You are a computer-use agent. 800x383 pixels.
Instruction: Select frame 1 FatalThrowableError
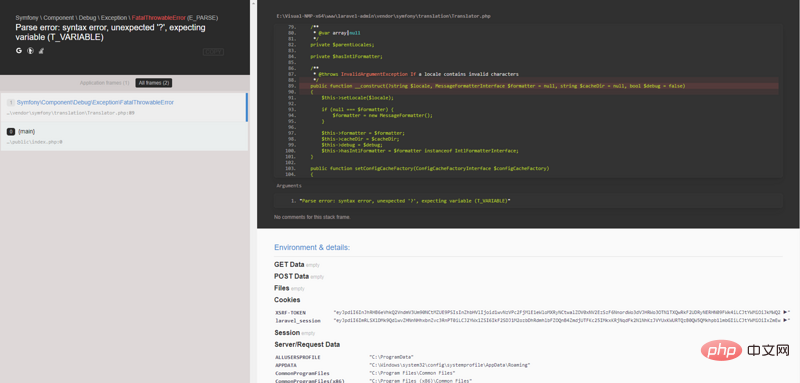point(123,107)
